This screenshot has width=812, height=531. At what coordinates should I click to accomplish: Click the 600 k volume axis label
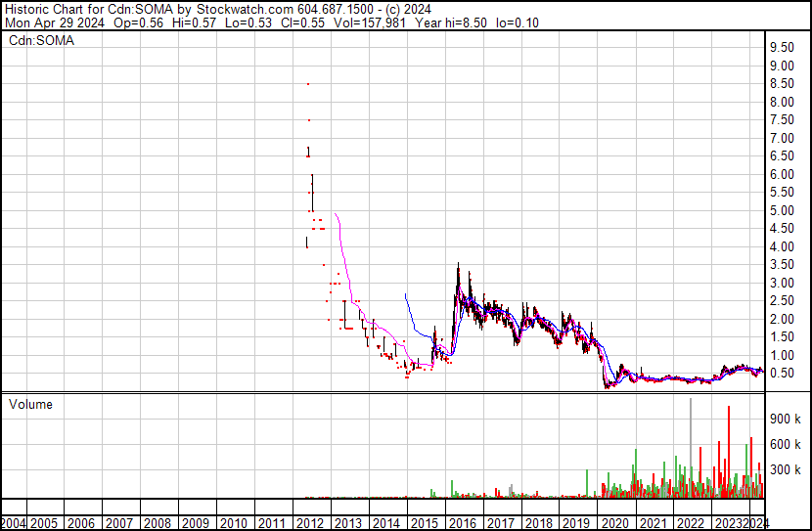785,444
